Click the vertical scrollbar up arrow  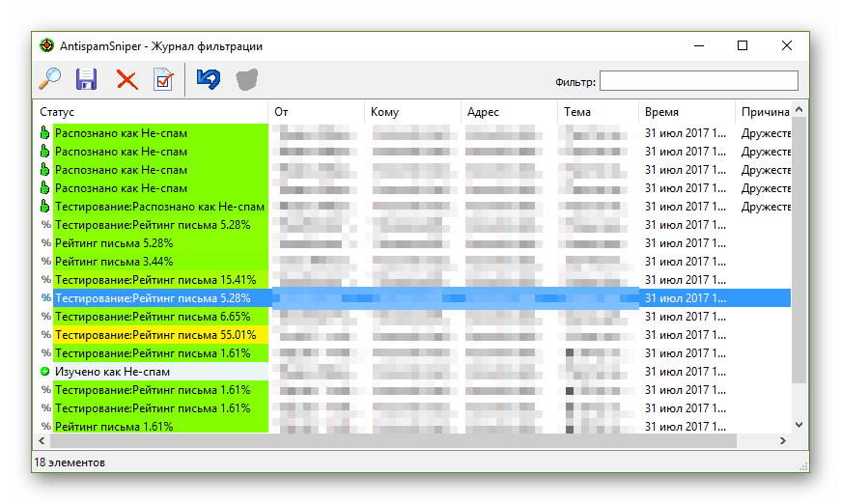coord(799,109)
